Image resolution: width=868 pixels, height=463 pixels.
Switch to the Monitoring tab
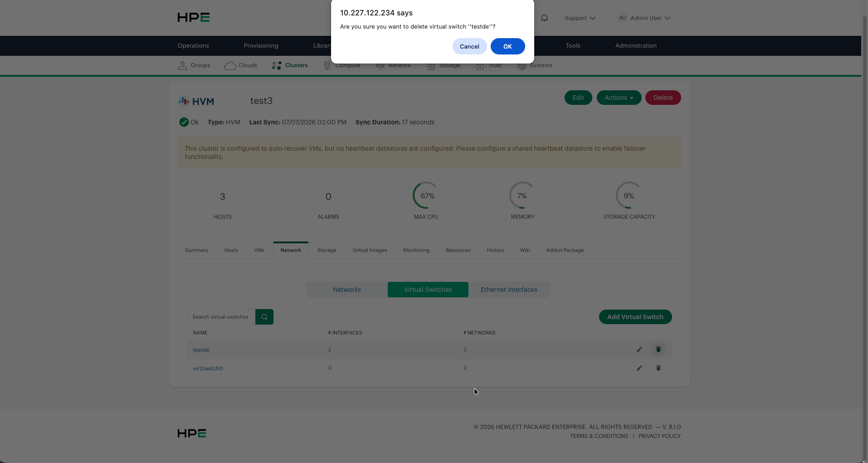(x=416, y=250)
